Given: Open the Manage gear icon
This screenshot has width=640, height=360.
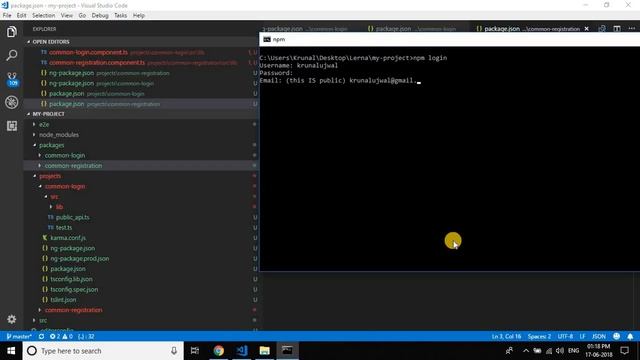Looking at the screenshot, I should click(x=11, y=319).
